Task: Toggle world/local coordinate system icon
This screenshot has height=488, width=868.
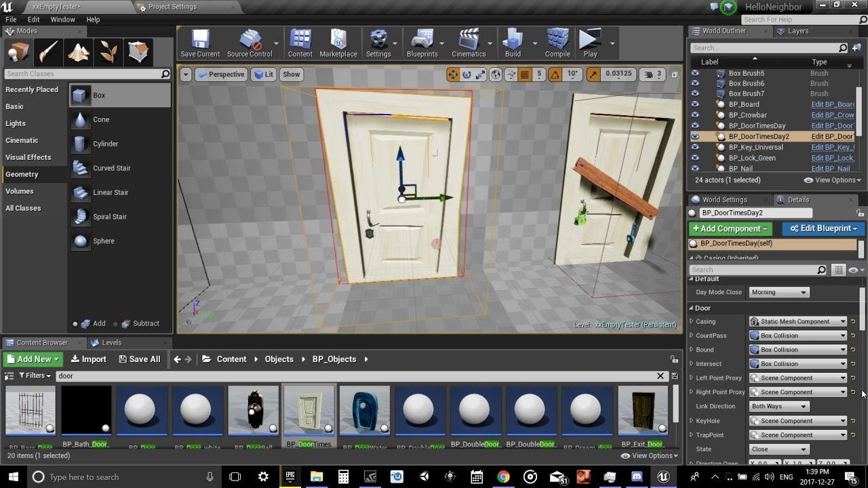Action: pyautogui.click(x=496, y=75)
